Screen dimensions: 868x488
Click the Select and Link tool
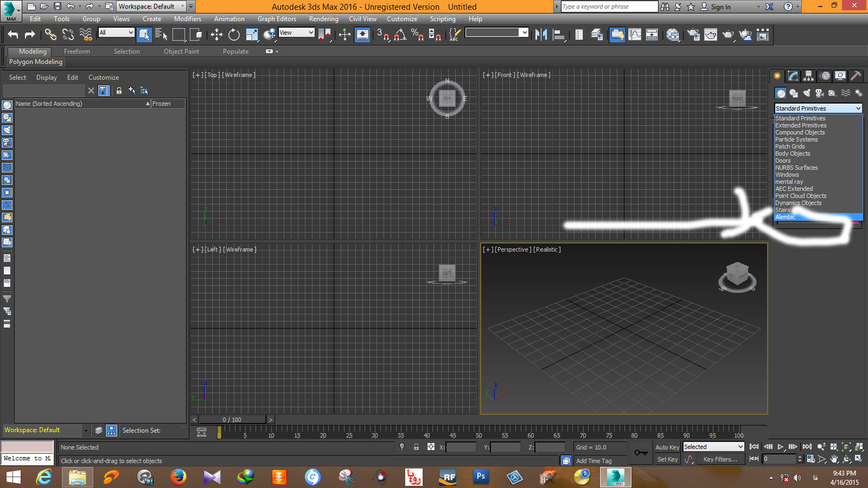click(50, 35)
